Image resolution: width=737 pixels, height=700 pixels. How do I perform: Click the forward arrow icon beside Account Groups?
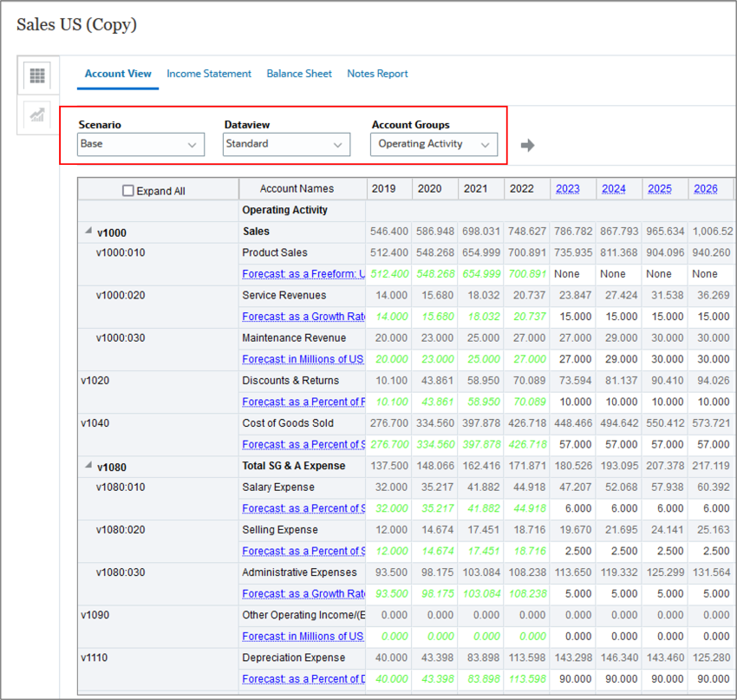click(x=527, y=145)
